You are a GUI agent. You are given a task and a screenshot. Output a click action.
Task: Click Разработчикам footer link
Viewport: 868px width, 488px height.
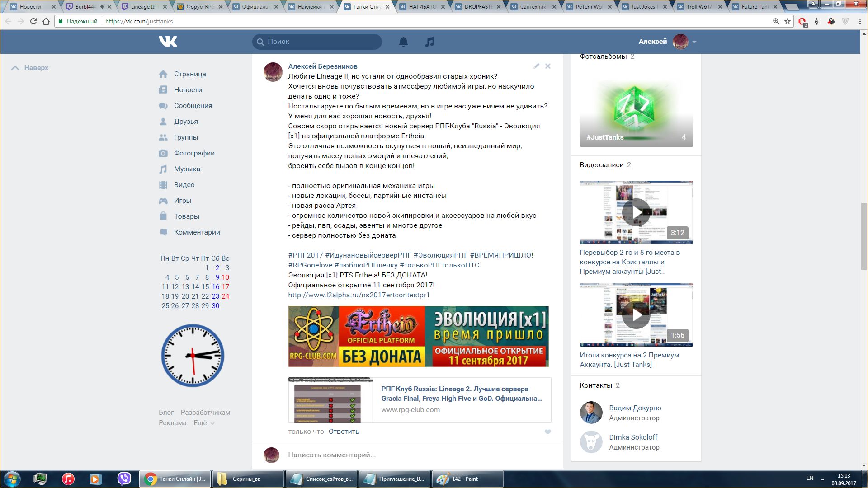tap(205, 413)
